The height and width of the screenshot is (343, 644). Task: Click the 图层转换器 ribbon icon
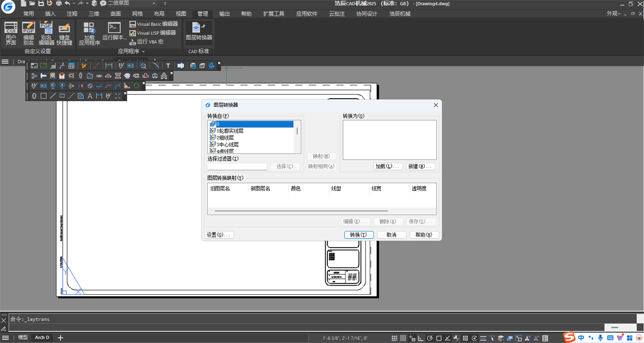coord(199,32)
